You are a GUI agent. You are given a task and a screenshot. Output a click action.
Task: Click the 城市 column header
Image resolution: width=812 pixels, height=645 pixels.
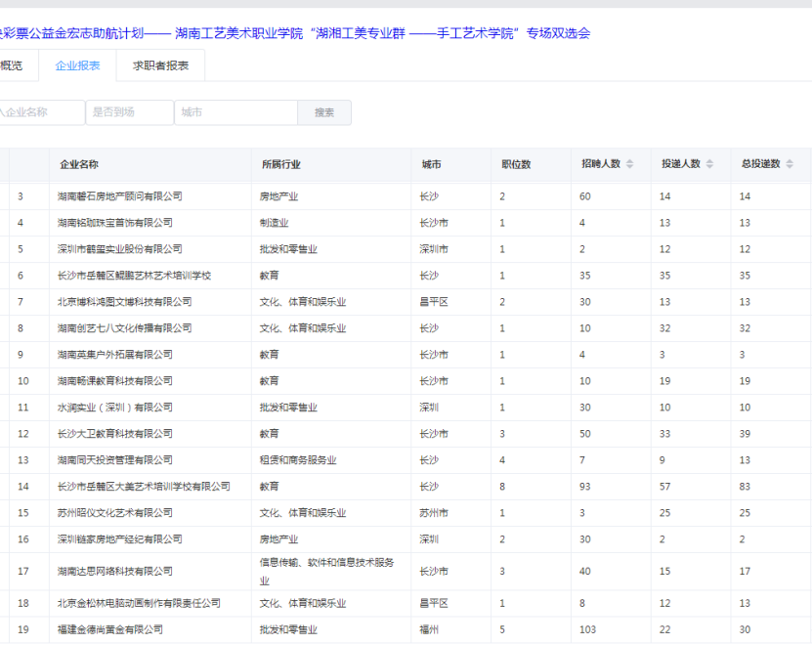431,164
